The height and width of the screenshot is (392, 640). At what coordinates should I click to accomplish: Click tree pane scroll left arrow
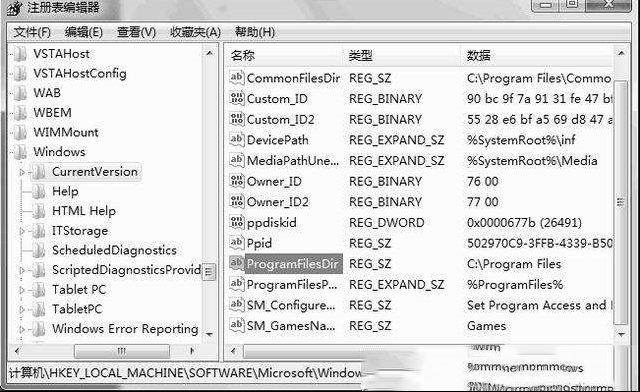point(17,351)
